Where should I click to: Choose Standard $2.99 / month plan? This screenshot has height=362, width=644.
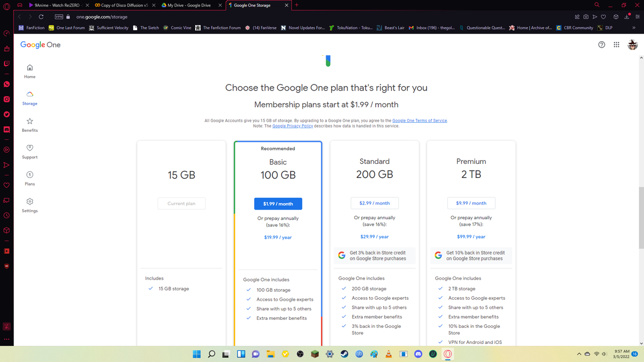pos(374,203)
